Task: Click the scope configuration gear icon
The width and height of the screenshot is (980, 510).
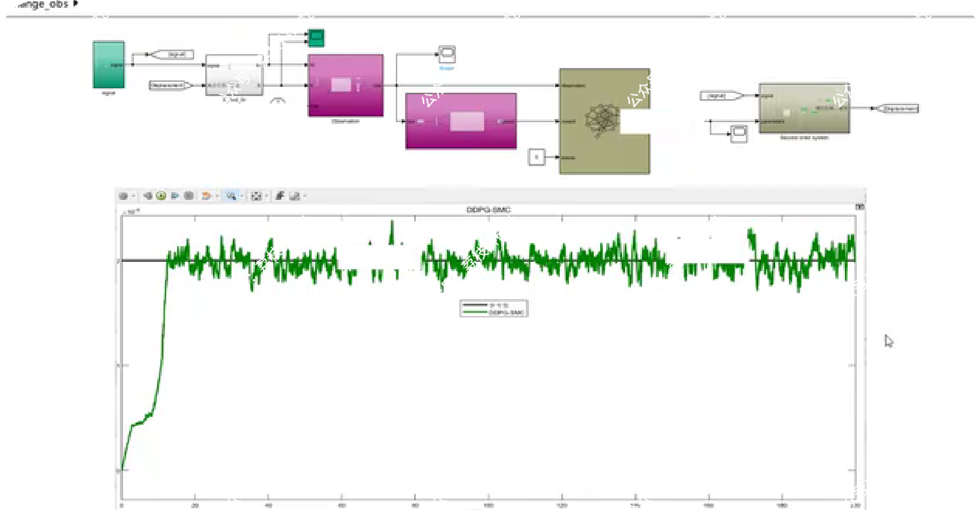Action: point(123,196)
